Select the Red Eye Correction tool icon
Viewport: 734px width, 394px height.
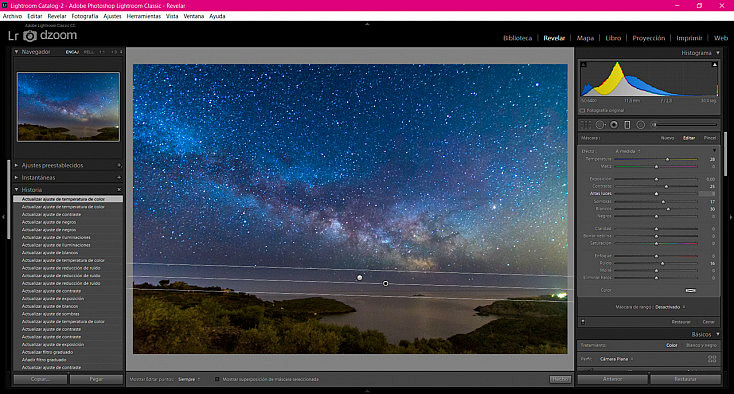[614, 124]
